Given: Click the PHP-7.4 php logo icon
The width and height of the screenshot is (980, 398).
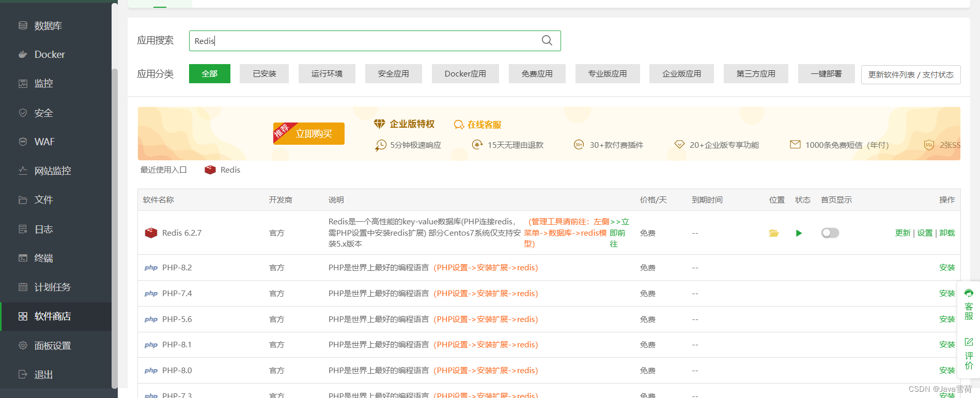Looking at the screenshot, I should pos(151,294).
